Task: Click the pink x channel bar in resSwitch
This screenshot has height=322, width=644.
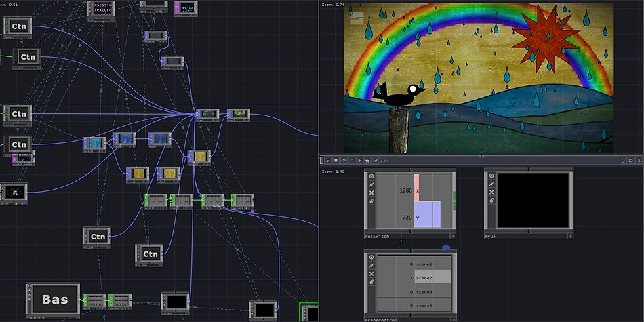Action: pos(416,187)
